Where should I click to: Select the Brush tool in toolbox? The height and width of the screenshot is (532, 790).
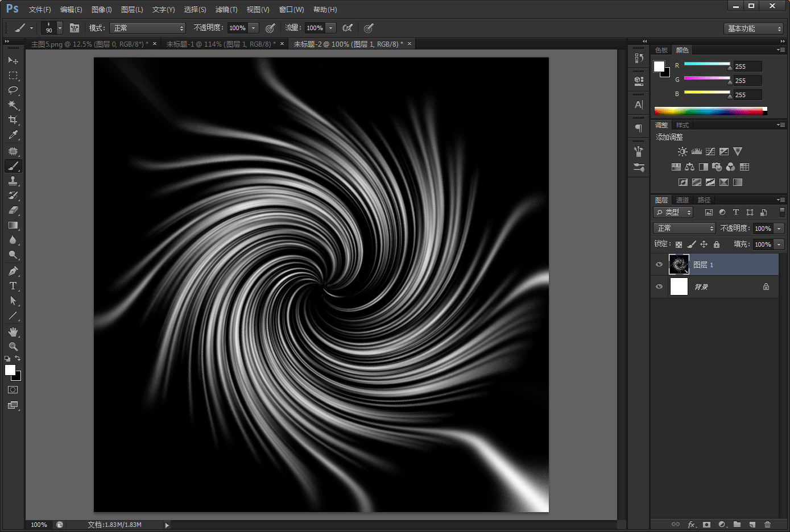13,166
